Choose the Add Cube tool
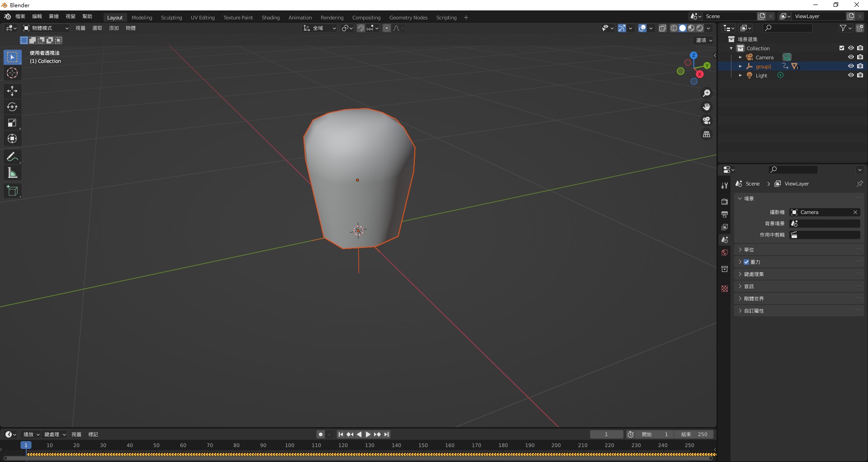The height and width of the screenshot is (462, 868). [x=12, y=191]
